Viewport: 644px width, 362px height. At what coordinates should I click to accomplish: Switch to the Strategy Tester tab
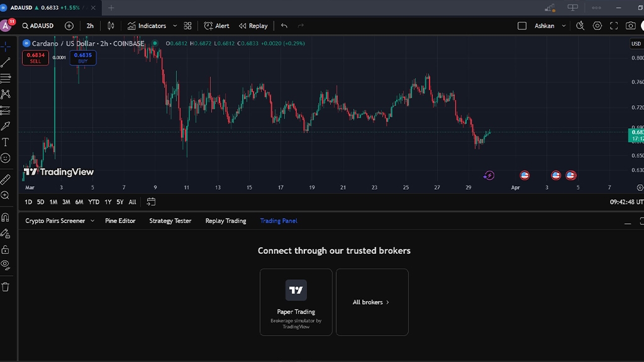170,221
